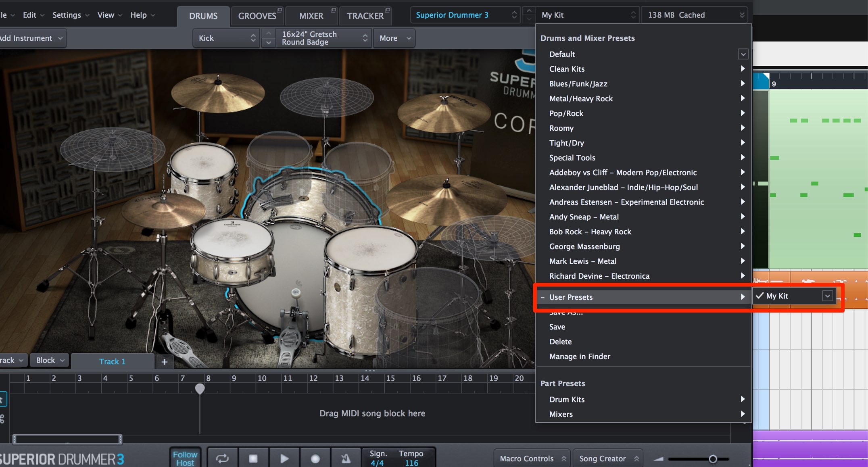
Task: Step to next kit preset arrow
Action: pyautogui.click(x=529, y=19)
